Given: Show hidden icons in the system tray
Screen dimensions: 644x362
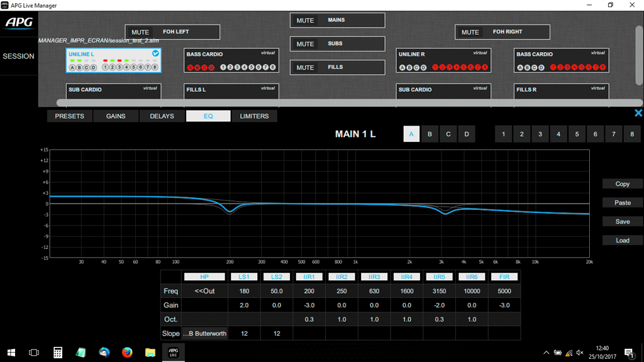Looking at the screenshot, I should pyautogui.click(x=546, y=353).
